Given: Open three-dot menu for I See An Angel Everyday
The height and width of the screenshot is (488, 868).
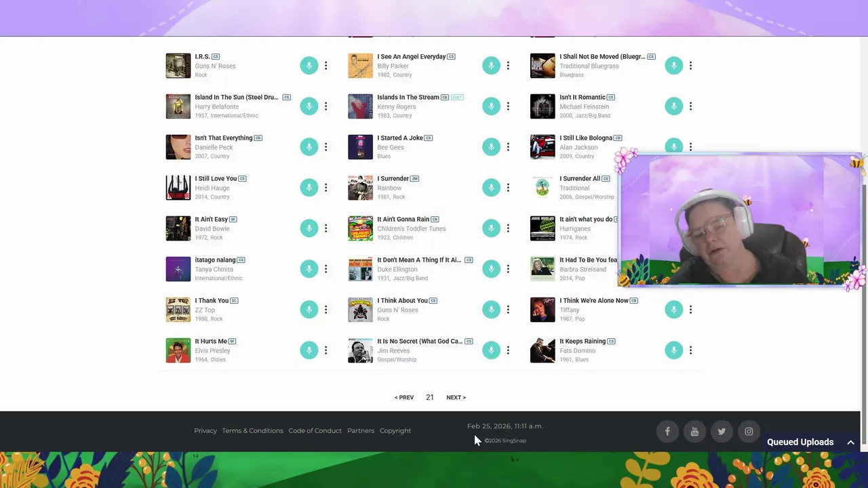Looking at the screenshot, I should point(508,65).
